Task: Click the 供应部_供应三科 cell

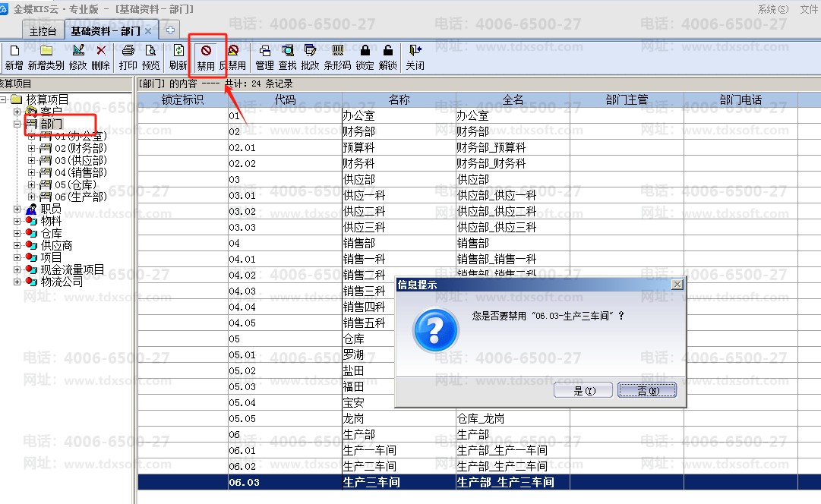Action: coord(513,227)
